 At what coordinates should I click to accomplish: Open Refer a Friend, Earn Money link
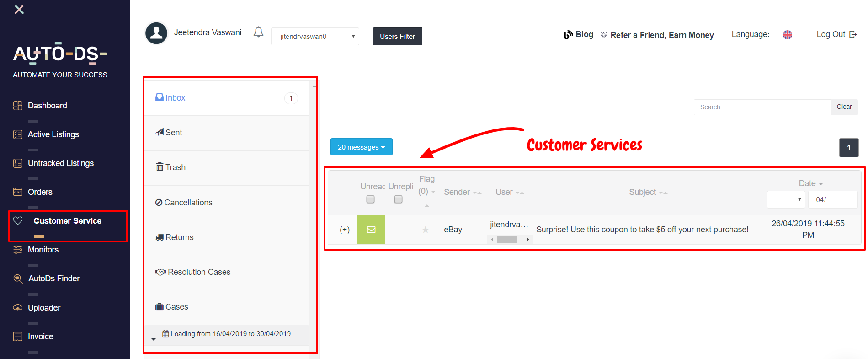tap(662, 35)
